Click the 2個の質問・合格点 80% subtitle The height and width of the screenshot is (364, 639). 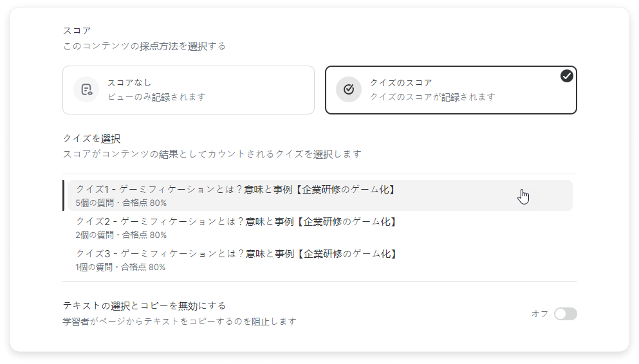tap(121, 235)
